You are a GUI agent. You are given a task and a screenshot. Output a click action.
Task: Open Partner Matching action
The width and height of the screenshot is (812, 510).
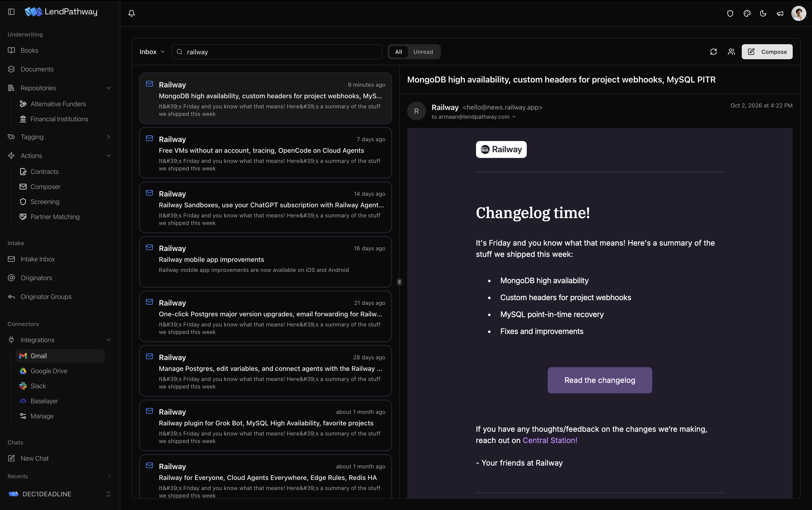click(55, 217)
